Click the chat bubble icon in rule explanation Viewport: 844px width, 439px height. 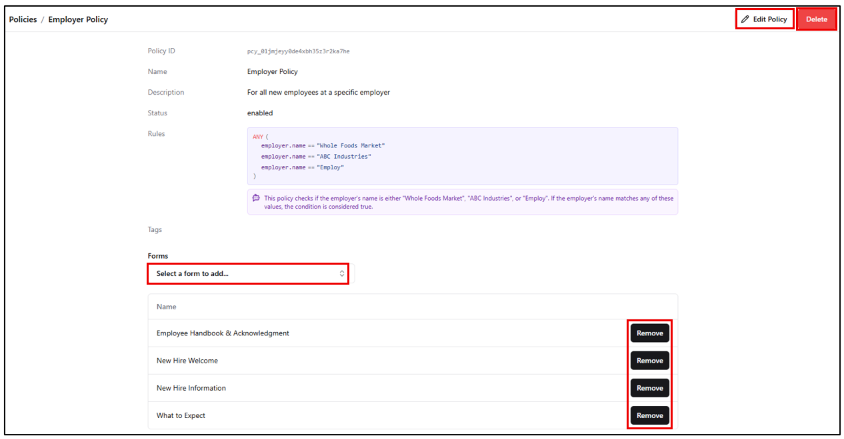[256, 198]
